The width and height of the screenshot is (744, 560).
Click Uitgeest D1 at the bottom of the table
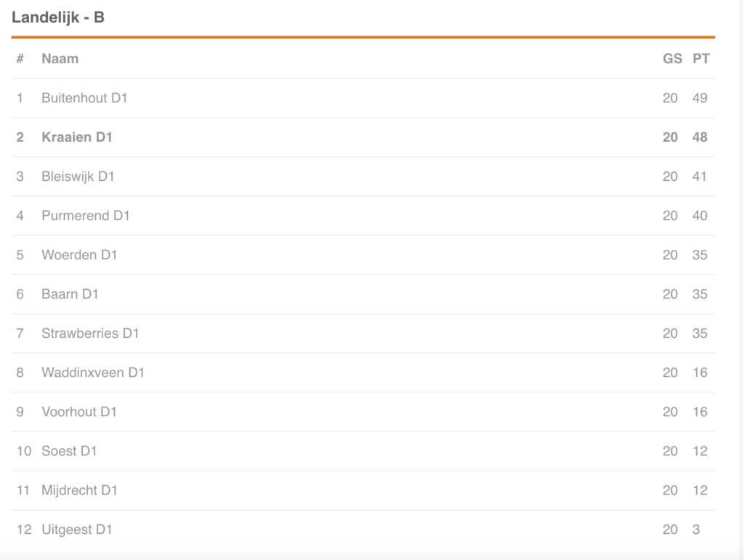77,529
